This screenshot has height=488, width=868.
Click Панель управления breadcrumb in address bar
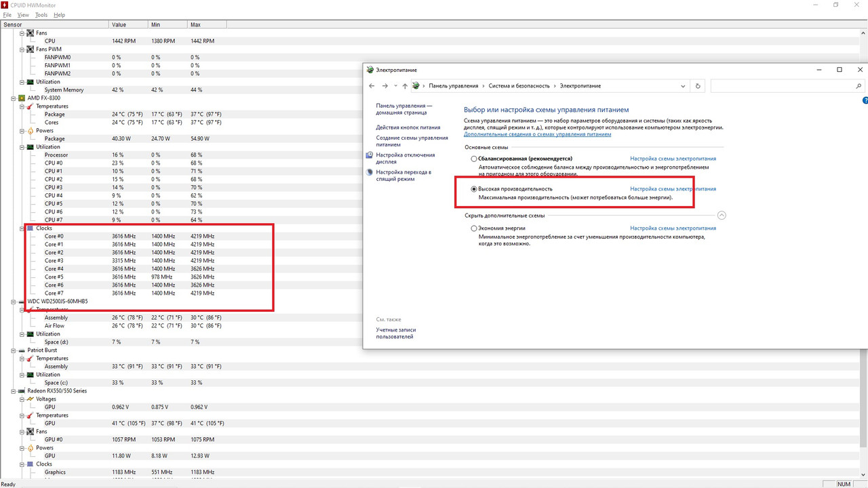tap(454, 86)
